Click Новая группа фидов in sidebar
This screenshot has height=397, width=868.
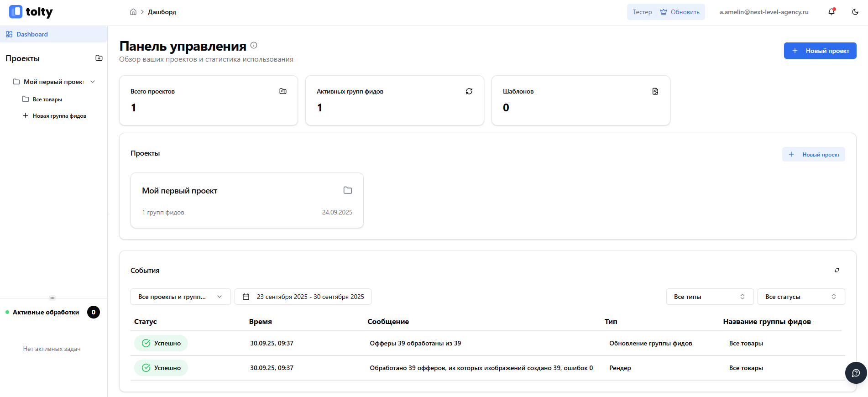59,116
